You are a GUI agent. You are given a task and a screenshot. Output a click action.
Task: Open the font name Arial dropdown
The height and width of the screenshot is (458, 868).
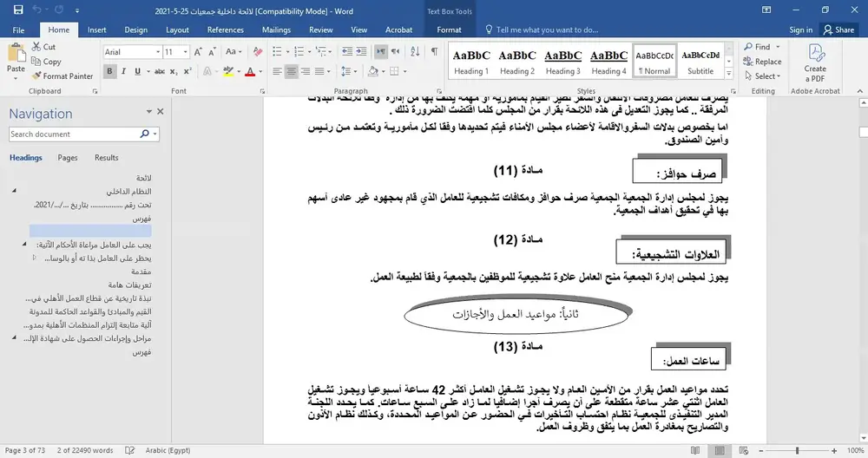(158, 52)
